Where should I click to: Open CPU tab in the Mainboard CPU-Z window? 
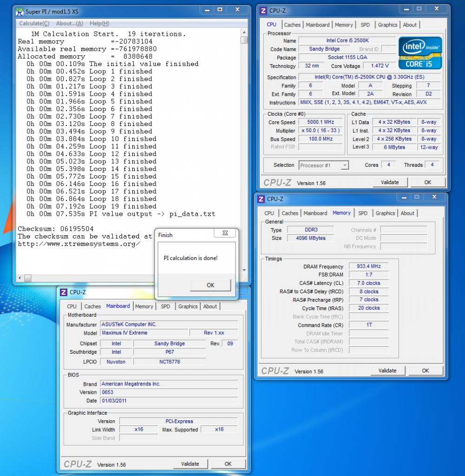72,306
